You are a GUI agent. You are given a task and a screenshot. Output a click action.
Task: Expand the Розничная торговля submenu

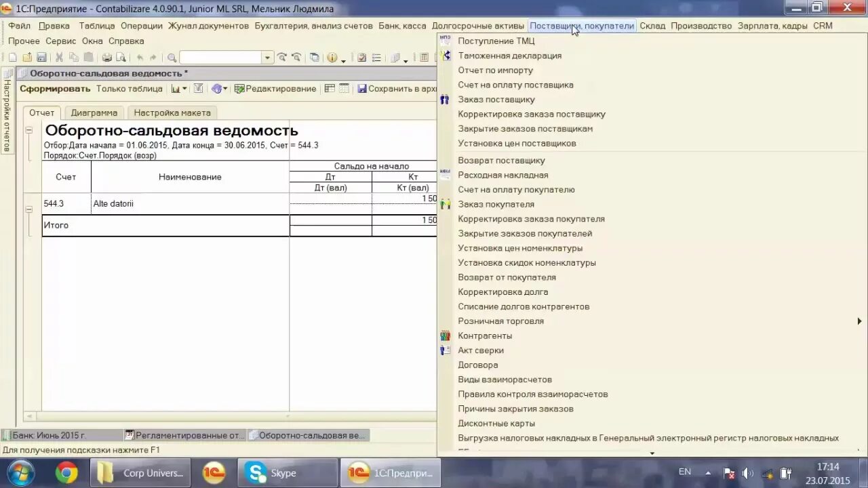point(651,321)
